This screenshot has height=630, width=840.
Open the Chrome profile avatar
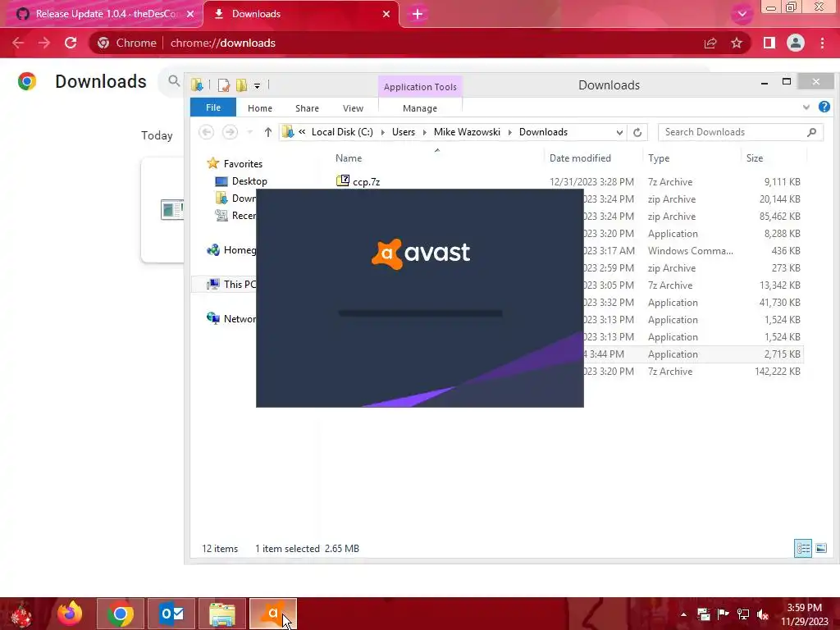(796, 43)
